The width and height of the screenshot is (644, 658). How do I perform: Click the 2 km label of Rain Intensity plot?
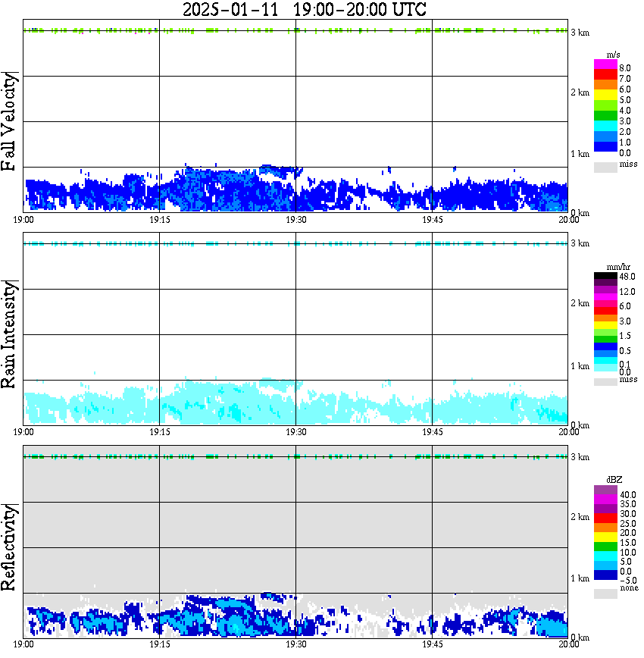pos(580,303)
